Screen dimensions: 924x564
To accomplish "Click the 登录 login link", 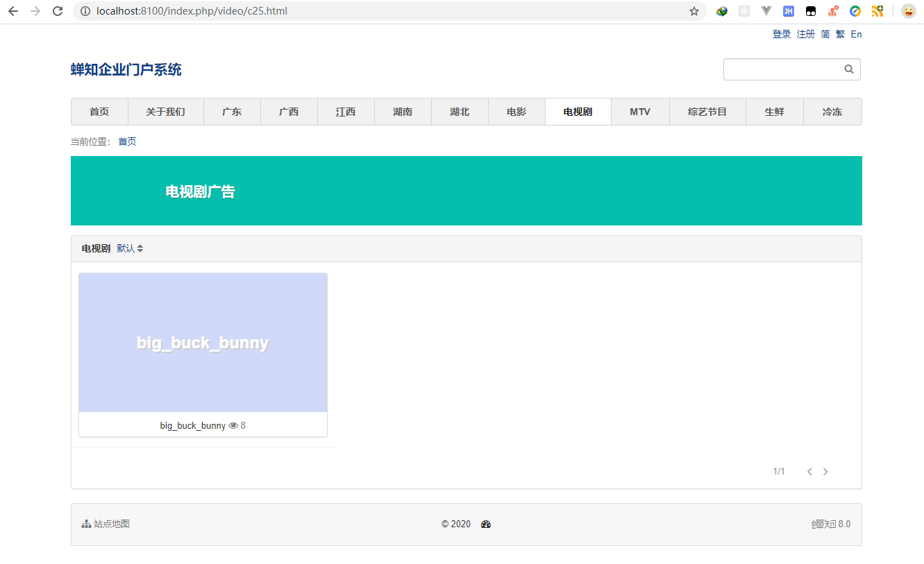I will [782, 34].
